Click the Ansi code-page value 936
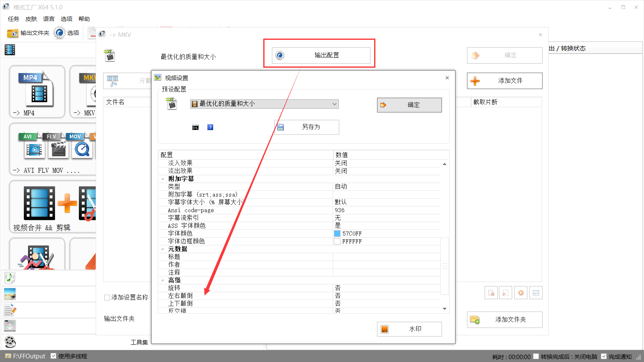This screenshot has height=362, width=644. click(x=386, y=210)
